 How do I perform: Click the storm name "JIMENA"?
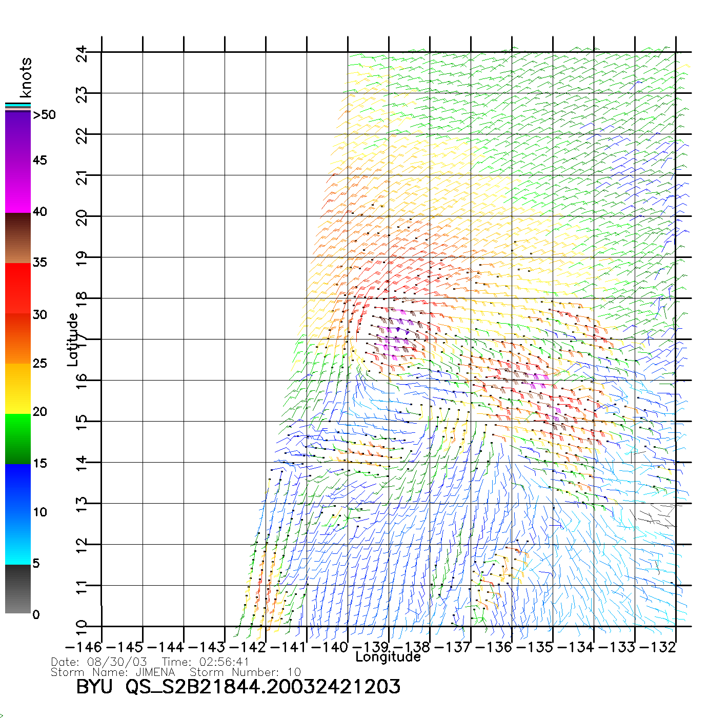[x=155, y=672]
